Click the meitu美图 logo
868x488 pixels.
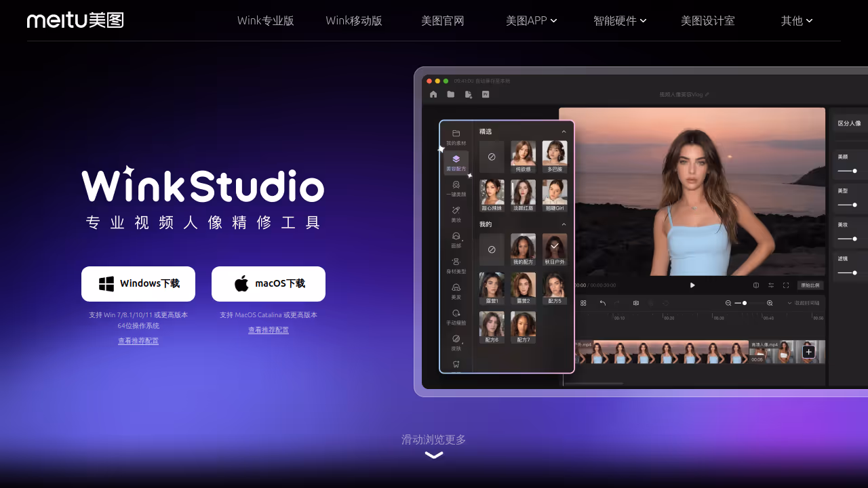click(x=75, y=20)
